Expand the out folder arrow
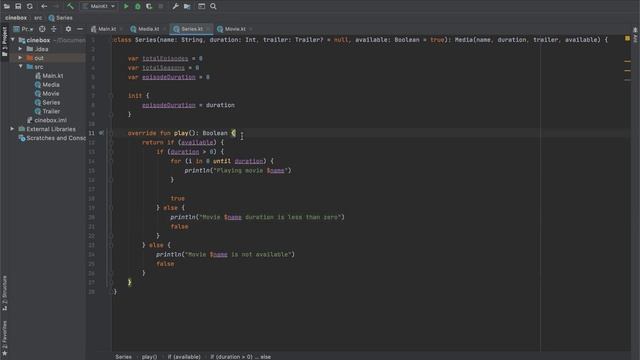 coord(20,58)
